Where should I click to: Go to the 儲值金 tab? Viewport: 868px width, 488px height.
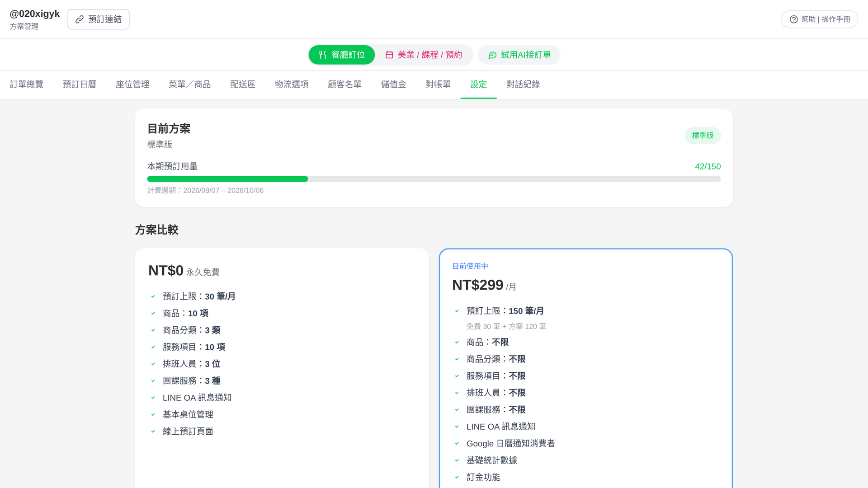[393, 84]
